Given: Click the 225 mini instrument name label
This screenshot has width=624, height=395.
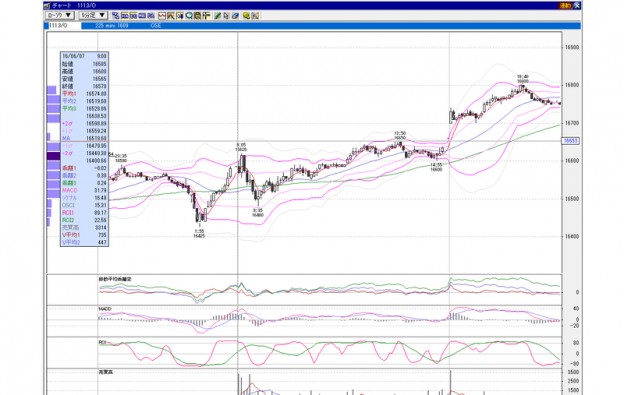Looking at the screenshot, I should click(112, 25).
